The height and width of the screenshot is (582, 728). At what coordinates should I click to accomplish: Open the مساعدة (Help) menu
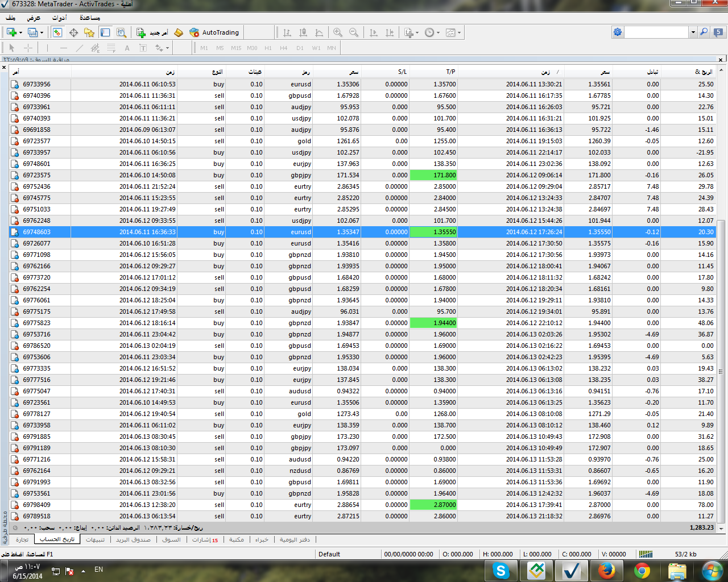tap(90, 18)
